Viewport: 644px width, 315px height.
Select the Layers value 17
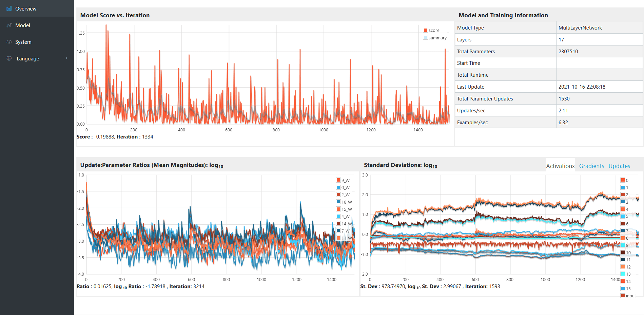(599, 40)
